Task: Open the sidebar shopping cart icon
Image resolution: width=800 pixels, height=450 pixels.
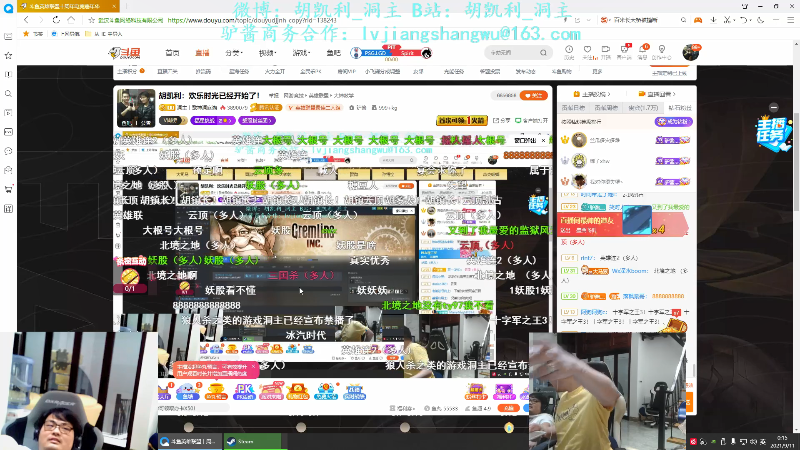Action: tap(8, 189)
